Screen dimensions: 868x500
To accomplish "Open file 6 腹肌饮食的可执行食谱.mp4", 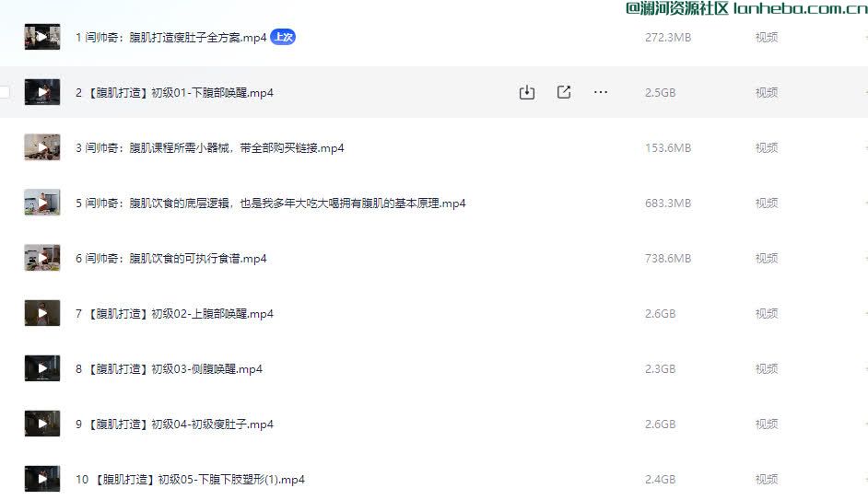I will (x=171, y=259).
